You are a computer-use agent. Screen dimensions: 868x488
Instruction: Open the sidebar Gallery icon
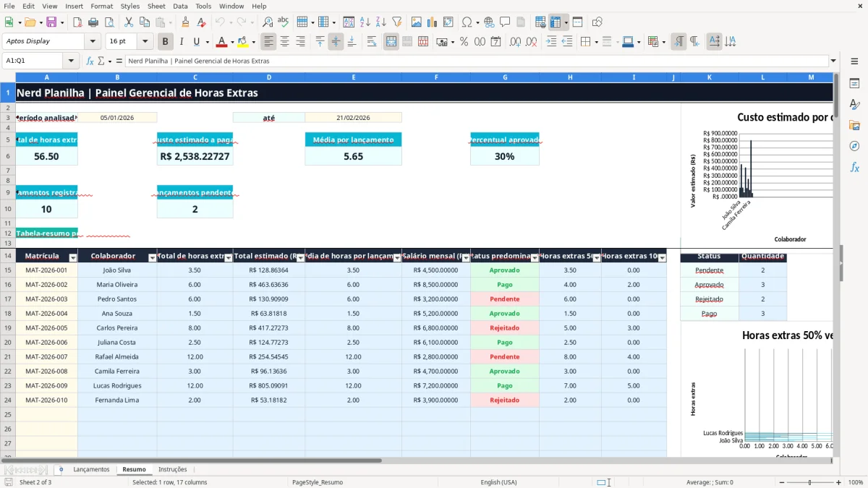click(854, 125)
